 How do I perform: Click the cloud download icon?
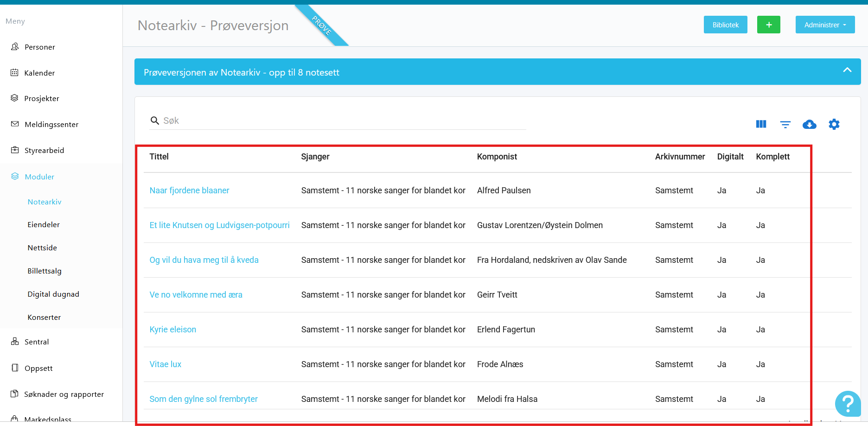pyautogui.click(x=809, y=124)
